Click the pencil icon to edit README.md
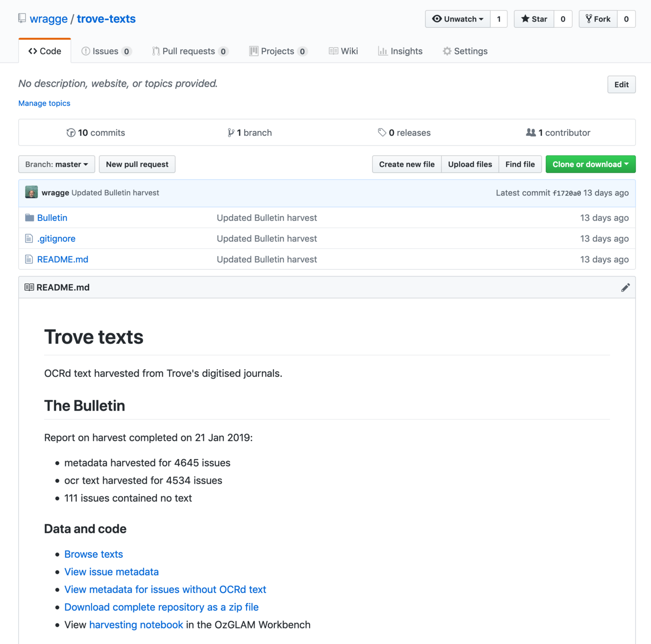The width and height of the screenshot is (651, 644). coord(625,288)
